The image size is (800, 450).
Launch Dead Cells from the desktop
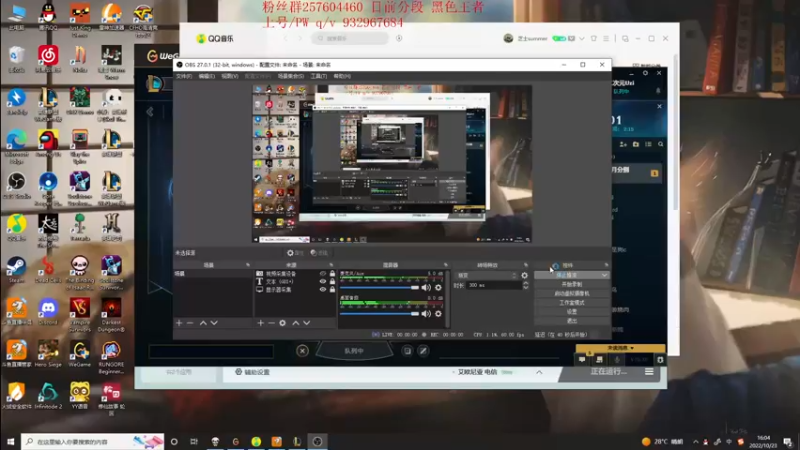(x=48, y=270)
